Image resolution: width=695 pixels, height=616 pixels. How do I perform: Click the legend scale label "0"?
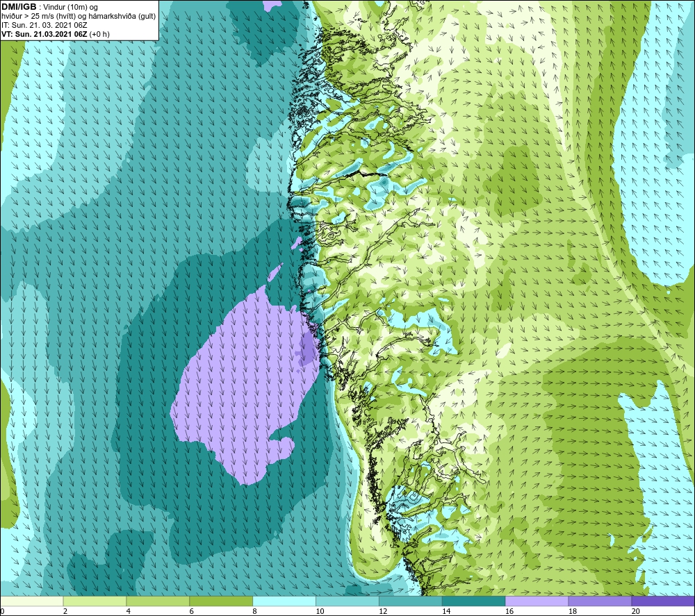[2, 612]
